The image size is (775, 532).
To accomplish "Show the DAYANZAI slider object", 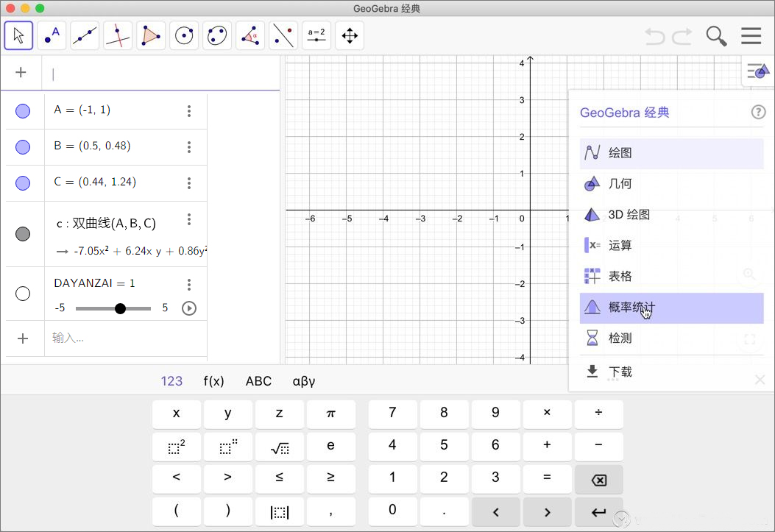I will point(23,293).
